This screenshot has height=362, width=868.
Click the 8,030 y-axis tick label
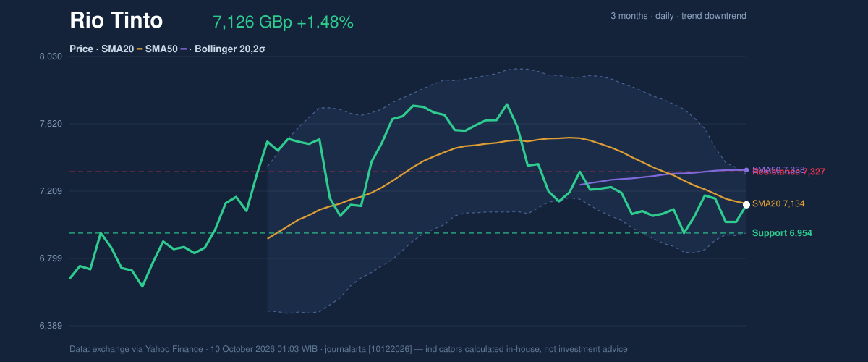(x=51, y=56)
